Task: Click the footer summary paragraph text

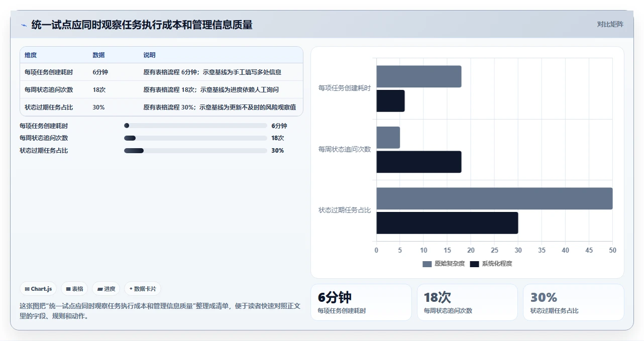Action: pos(160,311)
